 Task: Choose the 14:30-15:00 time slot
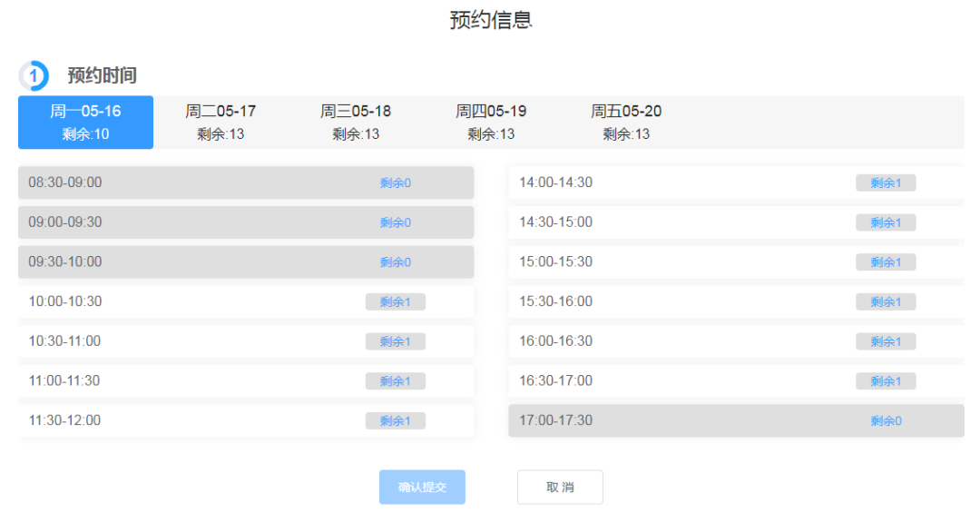click(736, 222)
